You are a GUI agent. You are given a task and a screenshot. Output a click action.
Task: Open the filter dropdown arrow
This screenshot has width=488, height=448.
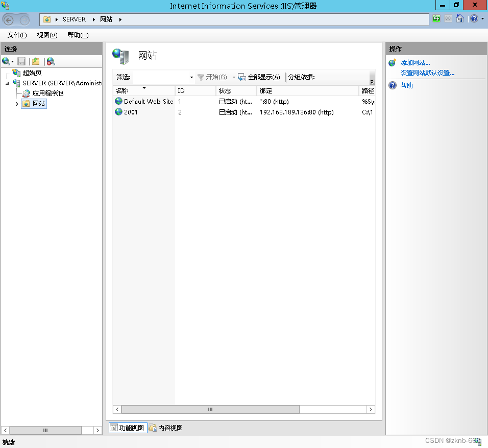click(x=191, y=77)
